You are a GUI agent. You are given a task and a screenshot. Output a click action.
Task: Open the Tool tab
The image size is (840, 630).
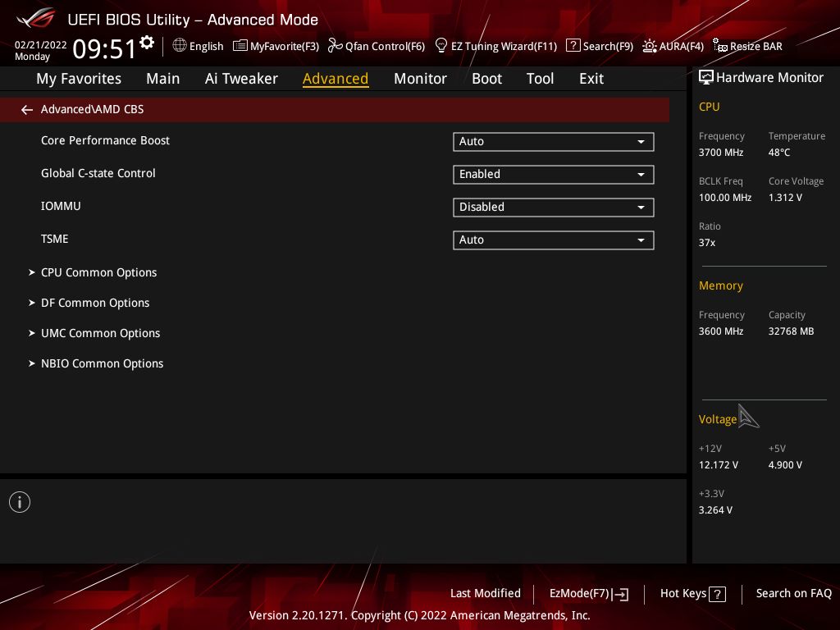coord(540,79)
